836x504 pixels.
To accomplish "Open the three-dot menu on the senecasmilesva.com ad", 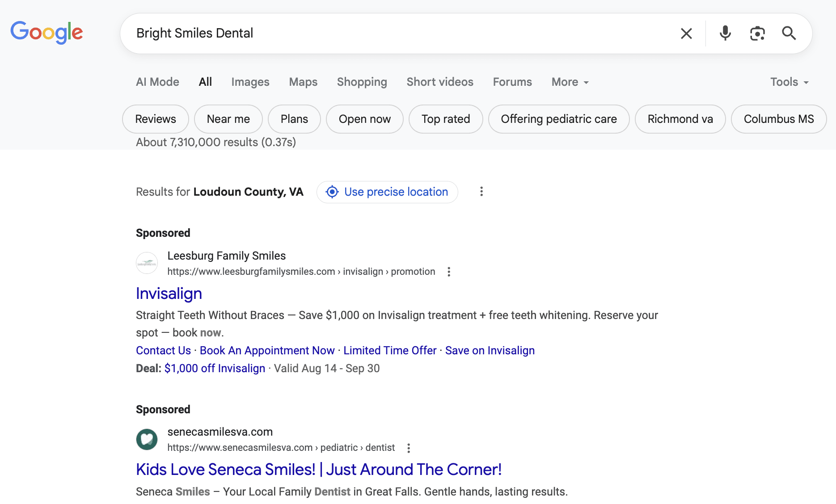I will pos(409,448).
